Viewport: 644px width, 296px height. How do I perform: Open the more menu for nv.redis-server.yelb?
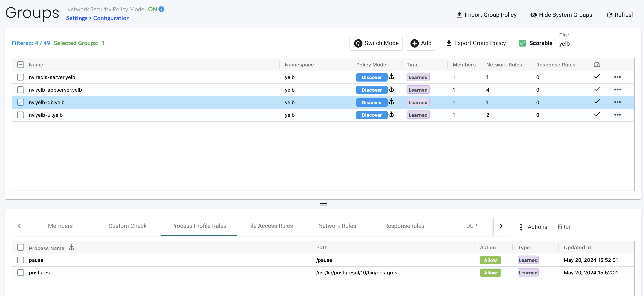[x=617, y=77]
